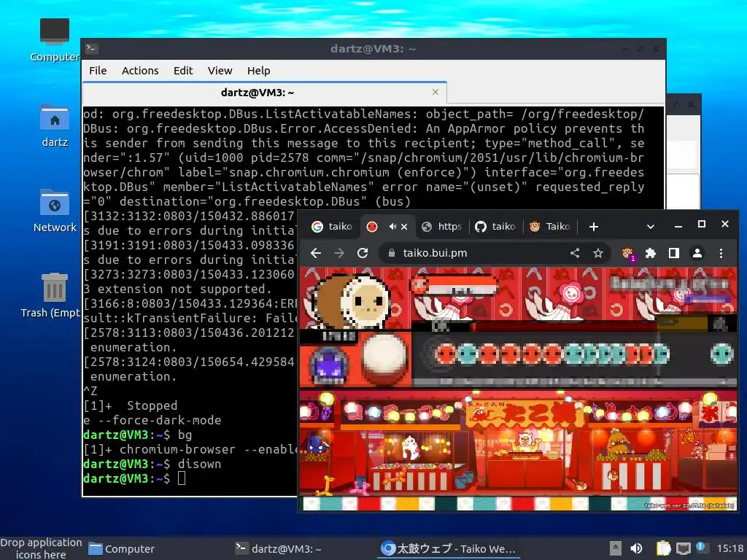Click the "bg" command in the terminal
Image resolution: width=747 pixels, height=560 pixels.
pyautogui.click(x=185, y=435)
